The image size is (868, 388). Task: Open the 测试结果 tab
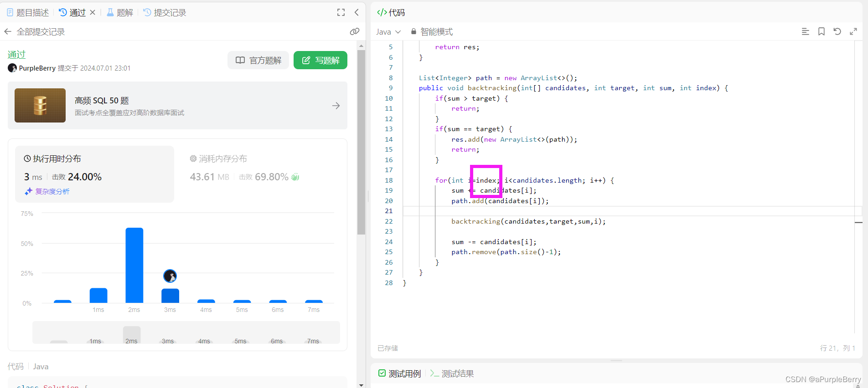(x=452, y=374)
